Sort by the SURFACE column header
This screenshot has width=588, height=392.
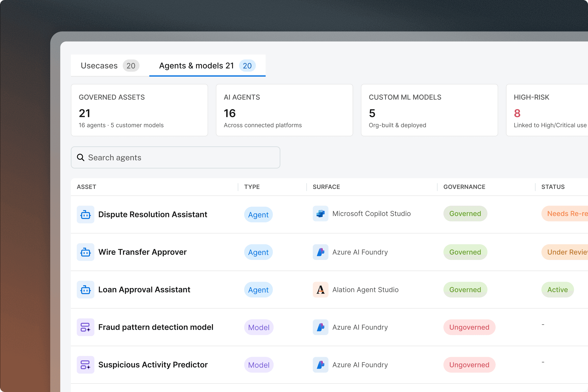point(326,187)
